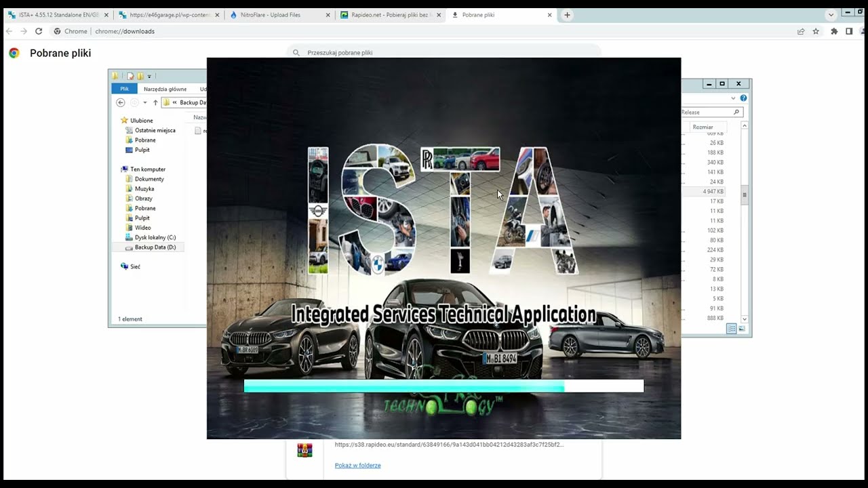The height and width of the screenshot is (488, 868).
Task: Open Narzędzia główne ribbon tab in Explorer
Action: 165,89
